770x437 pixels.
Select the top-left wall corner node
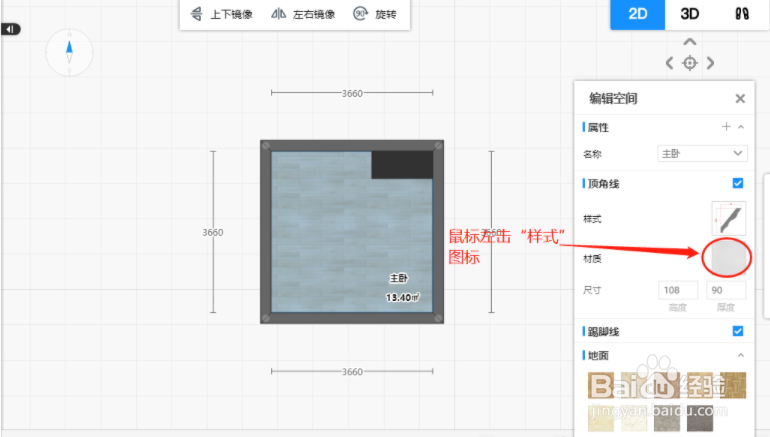pos(266,146)
